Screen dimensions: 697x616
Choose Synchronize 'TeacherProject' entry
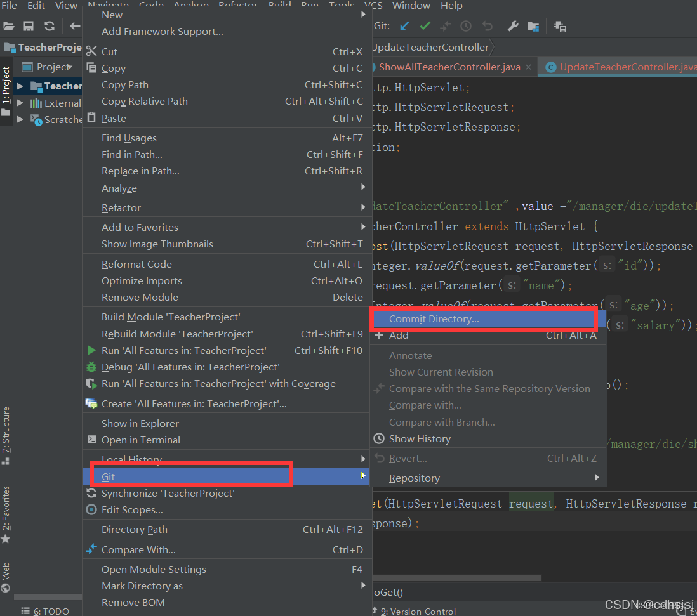(x=227, y=494)
